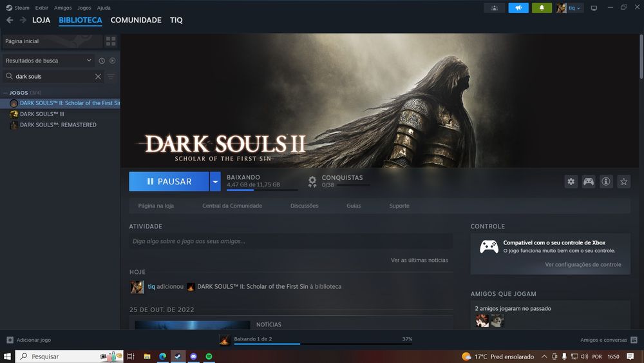
Task: Open the Amigos menu
Action: (x=63, y=8)
